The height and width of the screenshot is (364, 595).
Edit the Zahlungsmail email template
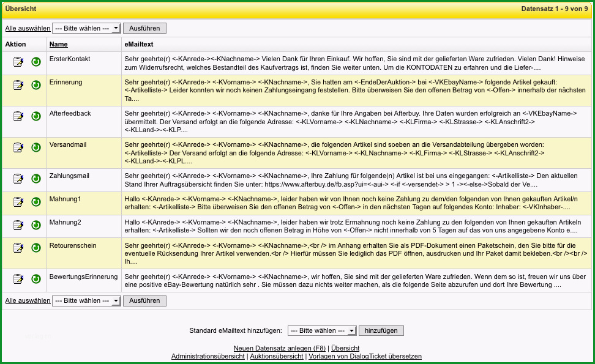tap(18, 178)
